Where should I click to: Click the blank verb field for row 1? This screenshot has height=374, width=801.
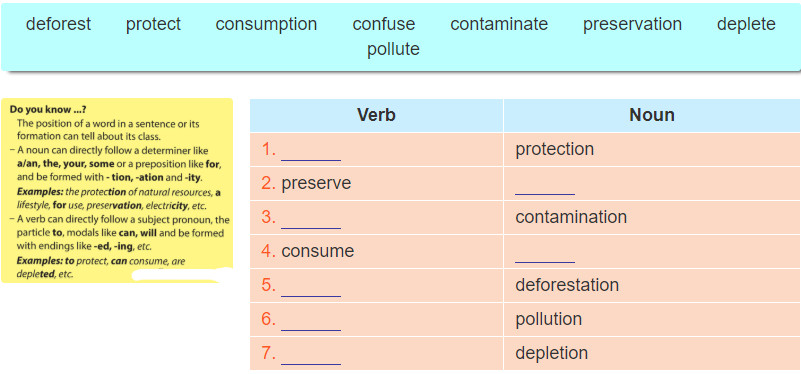pos(311,151)
